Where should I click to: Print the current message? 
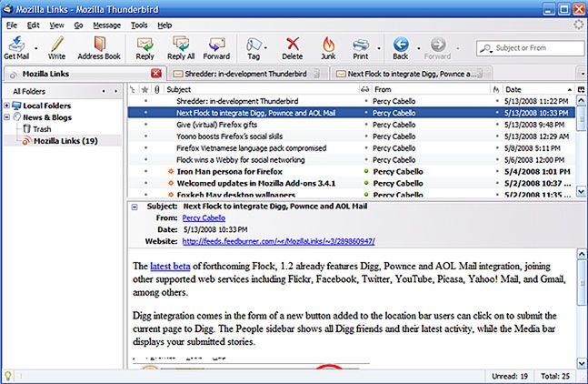(x=361, y=48)
